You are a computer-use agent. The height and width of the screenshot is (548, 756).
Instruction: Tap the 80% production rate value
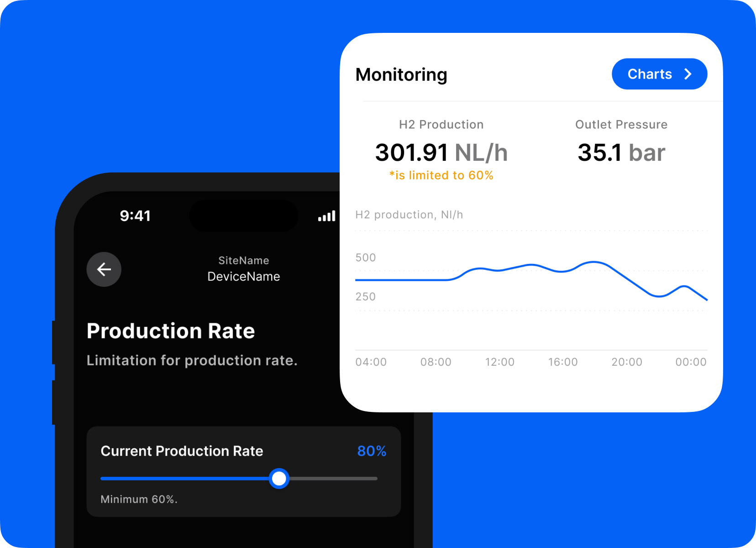pos(372,451)
